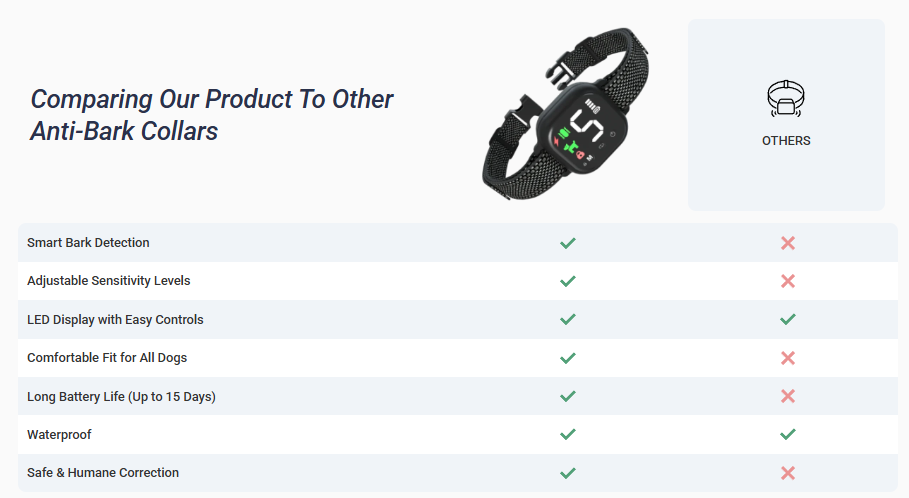909x498 pixels.
Task: Select the Waterproof row label
Action: (x=59, y=435)
